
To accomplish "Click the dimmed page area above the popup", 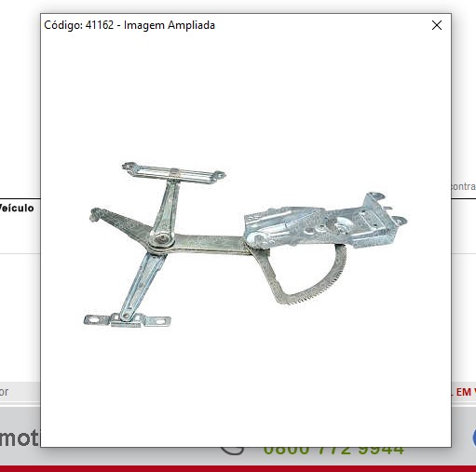I will click(x=238, y=7).
